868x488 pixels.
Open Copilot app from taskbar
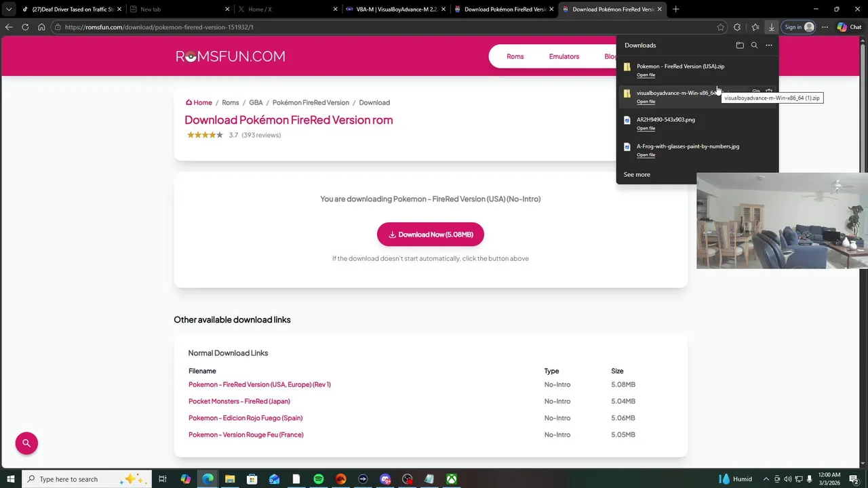[186, 479]
